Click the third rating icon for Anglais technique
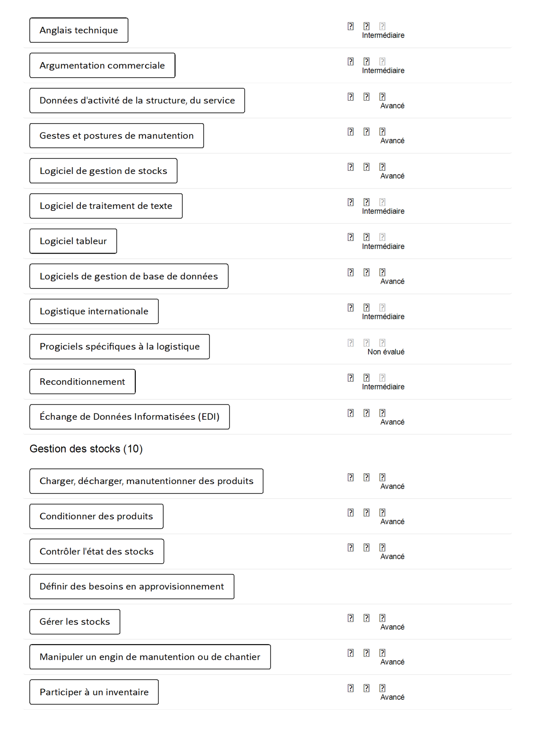Viewport: 534px width, 756px height. (382, 26)
